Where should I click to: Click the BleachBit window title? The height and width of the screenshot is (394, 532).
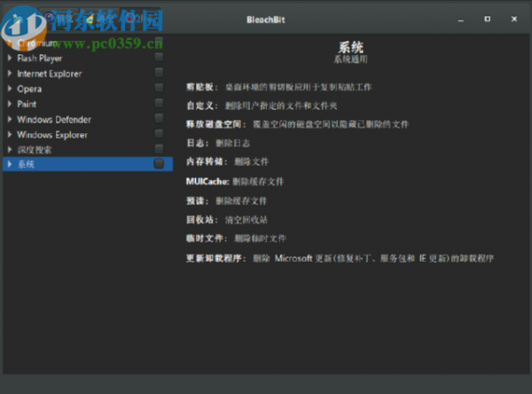click(266, 20)
